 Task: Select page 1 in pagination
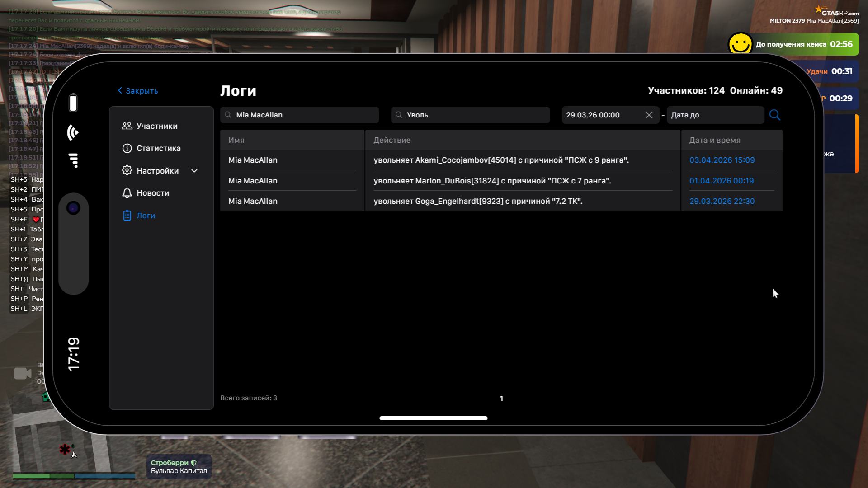tap(501, 399)
